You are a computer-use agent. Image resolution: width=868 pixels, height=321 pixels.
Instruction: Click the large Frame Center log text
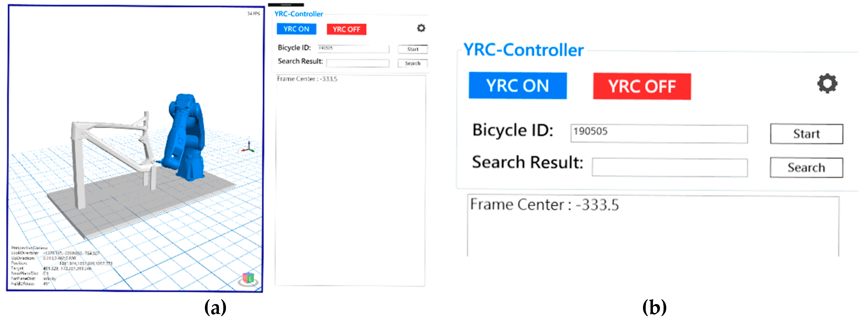pos(544,205)
